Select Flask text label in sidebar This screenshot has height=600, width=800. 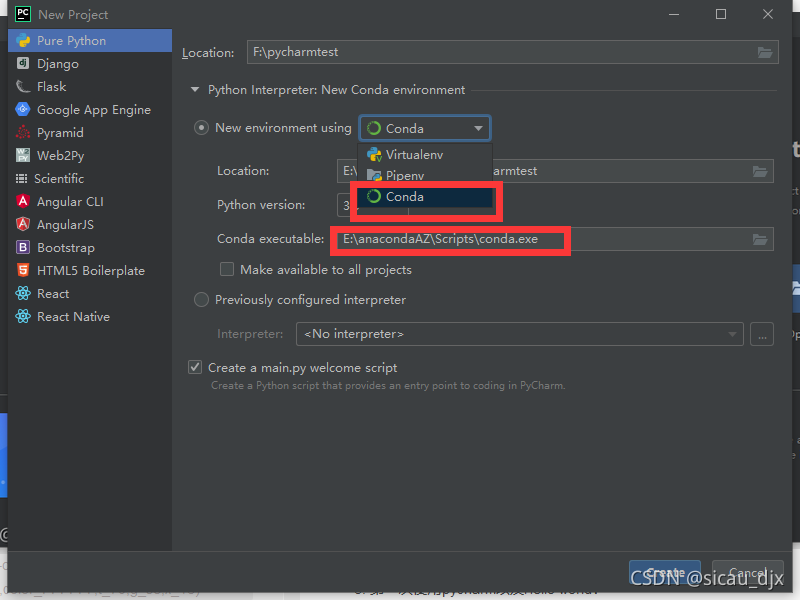pos(52,87)
